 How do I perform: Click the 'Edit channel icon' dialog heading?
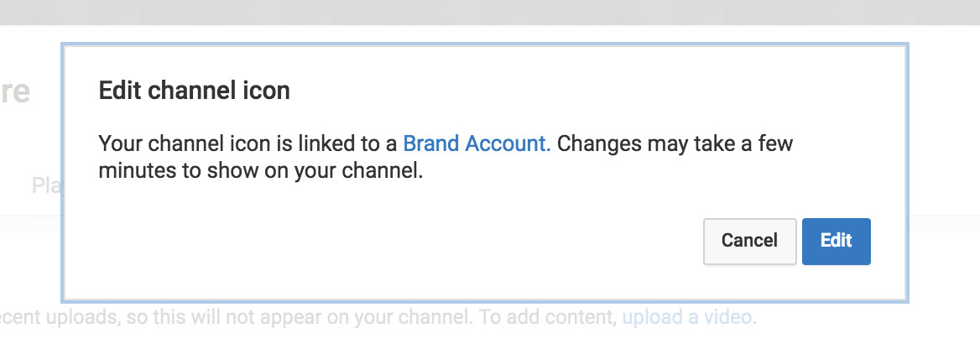click(x=194, y=91)
